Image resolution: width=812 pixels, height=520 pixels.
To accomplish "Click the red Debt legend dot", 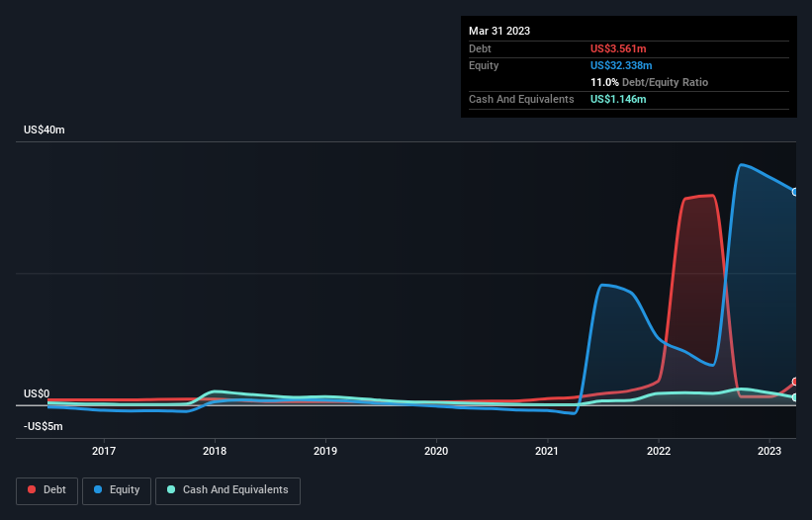I will pyautogui.click(x=32, y=489).
